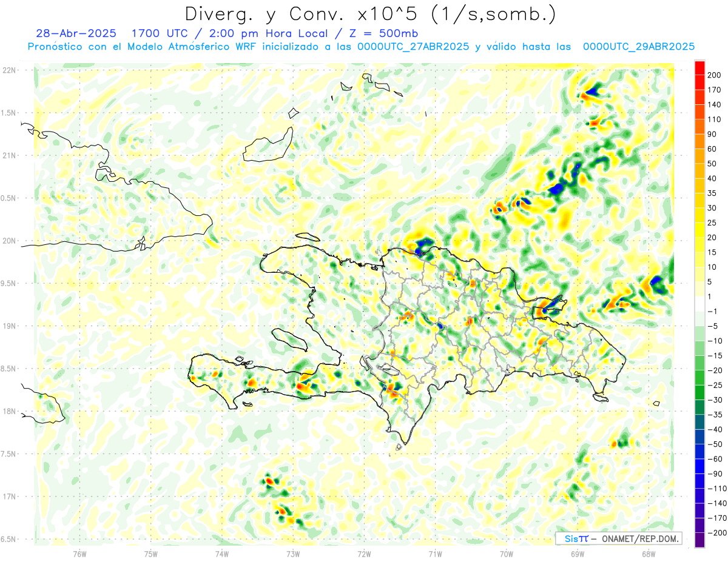Click the '6.5N' latitude label
The height and width of the screenshot is (562, 728).
9,539
